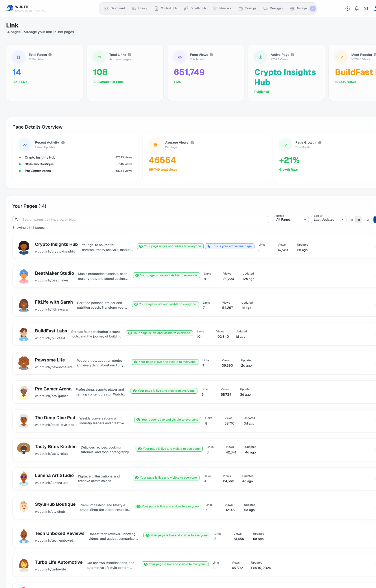This screenshot has width=376, height=588.
Task: Click live status badge for Lumina Art Studio
Action: [x=166, y=477]
